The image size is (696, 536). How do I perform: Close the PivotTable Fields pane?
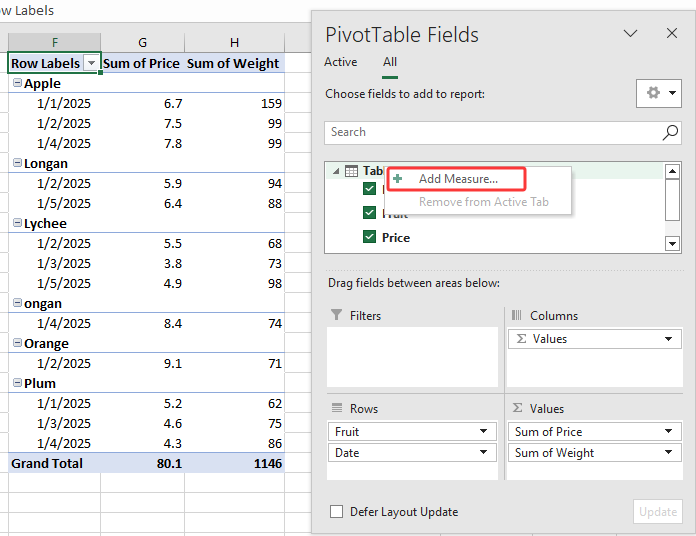point(672,34)
